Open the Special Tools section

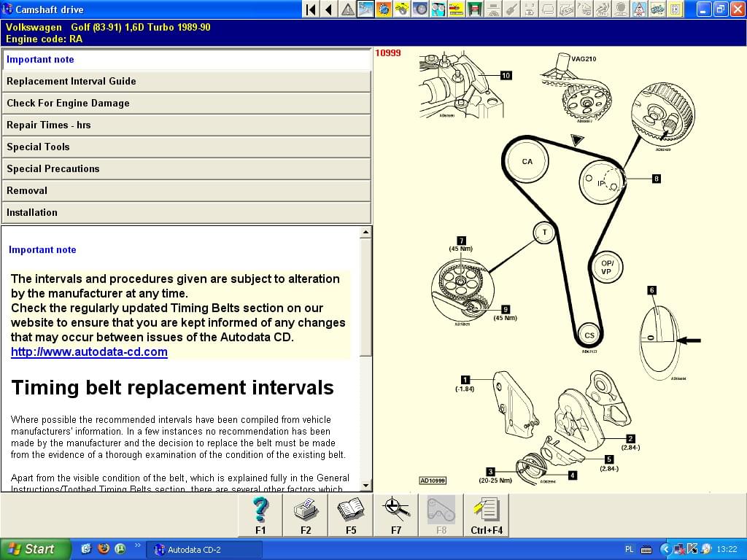click(186, 147)
